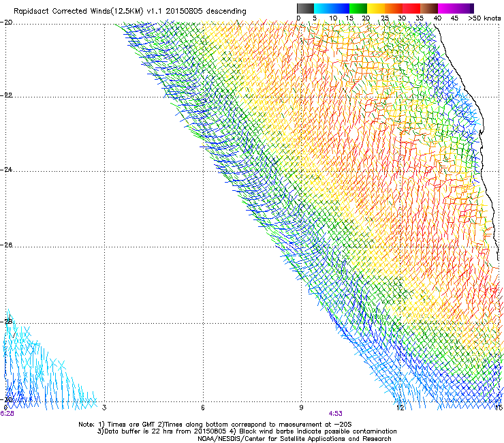This screenshot has height=443, width=504.
Task: Click the '6' longitude axis label
Action: pos(203,408)
